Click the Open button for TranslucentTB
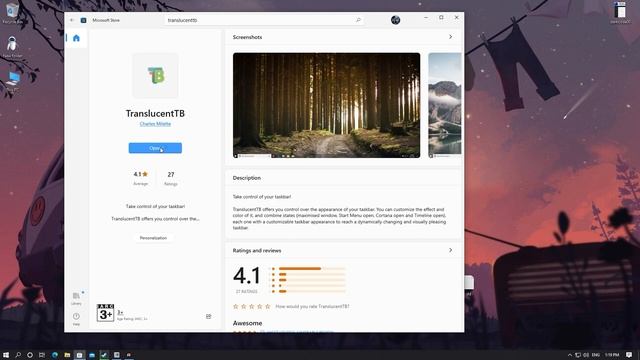640x360 pixels. coord(155,148)
